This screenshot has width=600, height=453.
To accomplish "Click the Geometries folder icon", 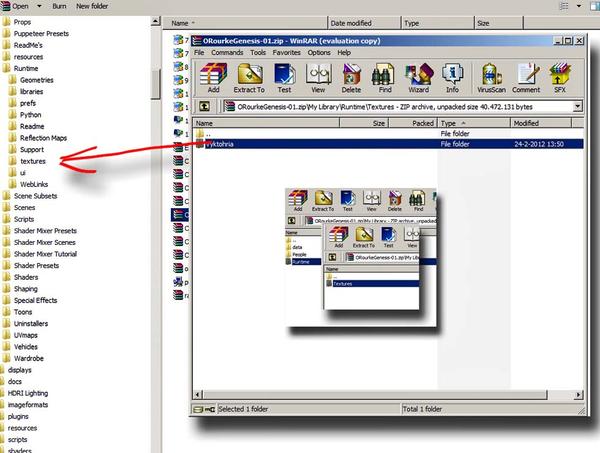I will click(13, 80).
